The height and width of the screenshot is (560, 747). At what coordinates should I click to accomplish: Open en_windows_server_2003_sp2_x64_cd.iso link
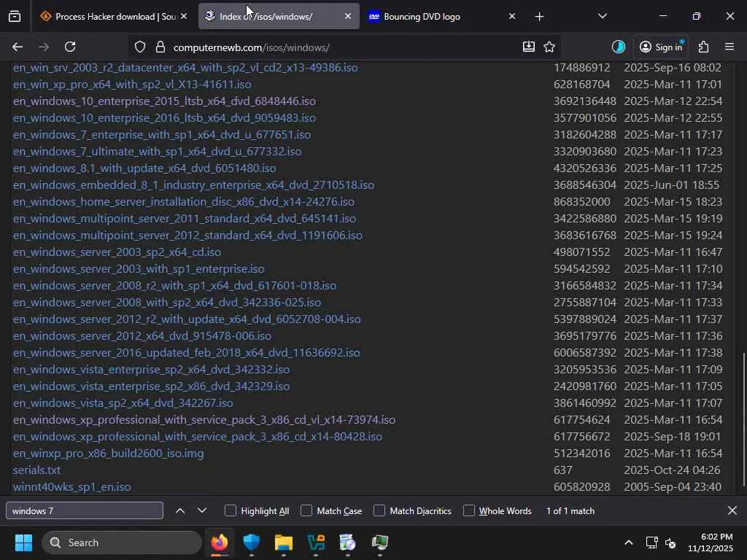click(117, 252)
